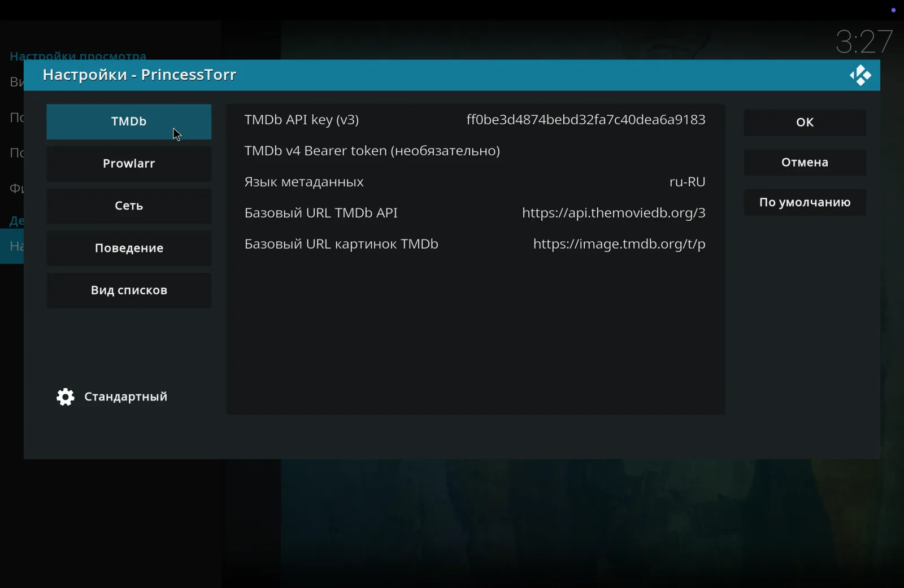Click the Настройки просмотра heading behind dialog

[x=78, y=55]
